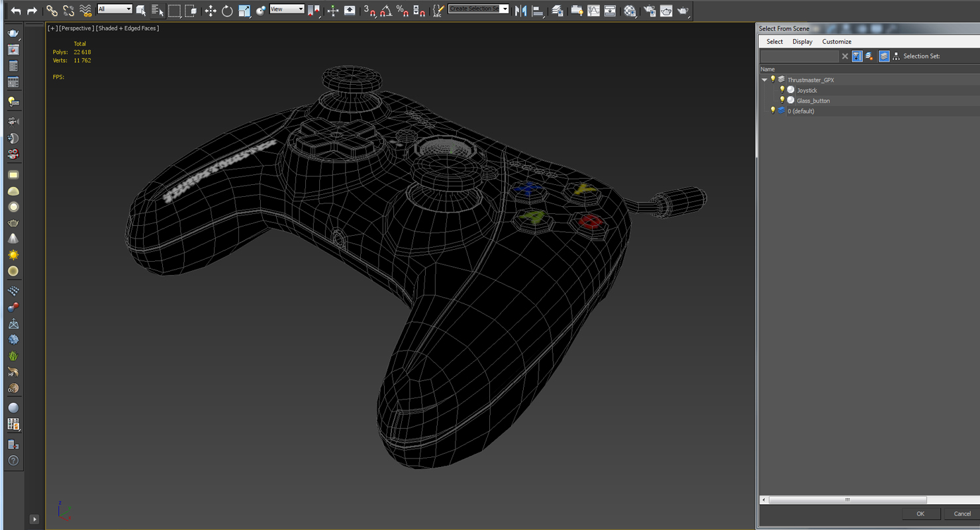
Task: Activate the Unlink Selection tool
Action: point(69,11)
